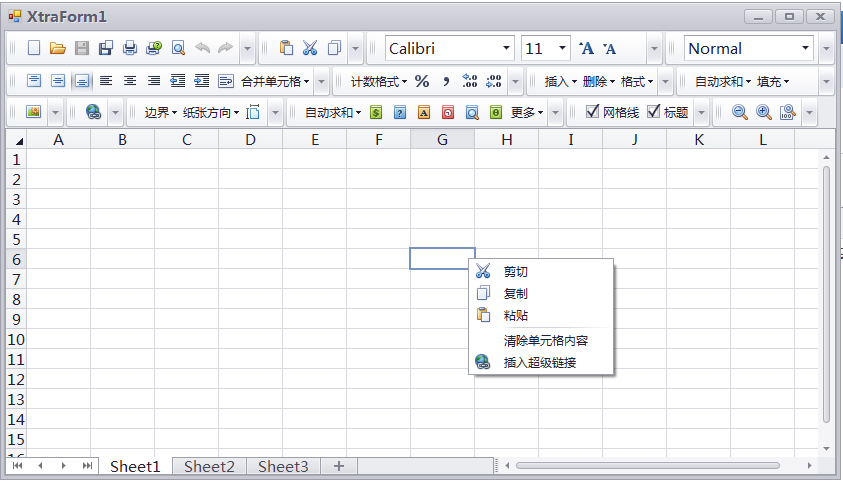Undo the last action
The image size is (843, 483).
coord(202,48)
